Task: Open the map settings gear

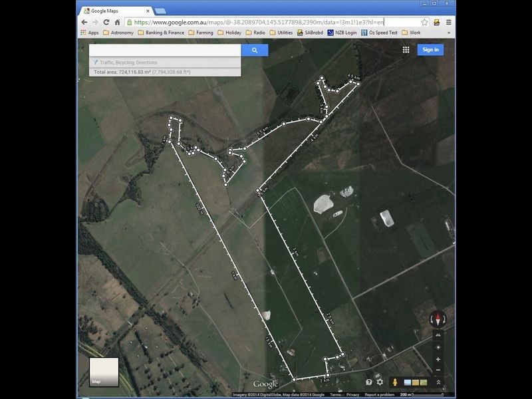Action: (x=380, y=382)
